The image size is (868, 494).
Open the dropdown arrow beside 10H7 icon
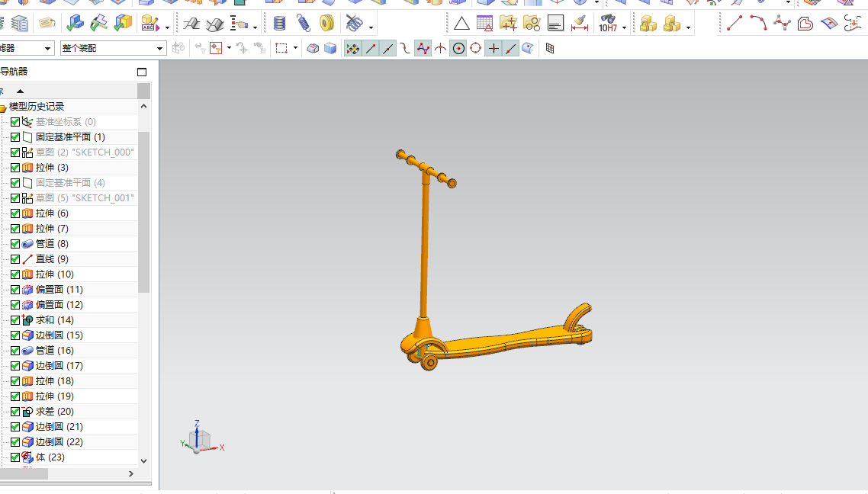click(x=625, y=27)
